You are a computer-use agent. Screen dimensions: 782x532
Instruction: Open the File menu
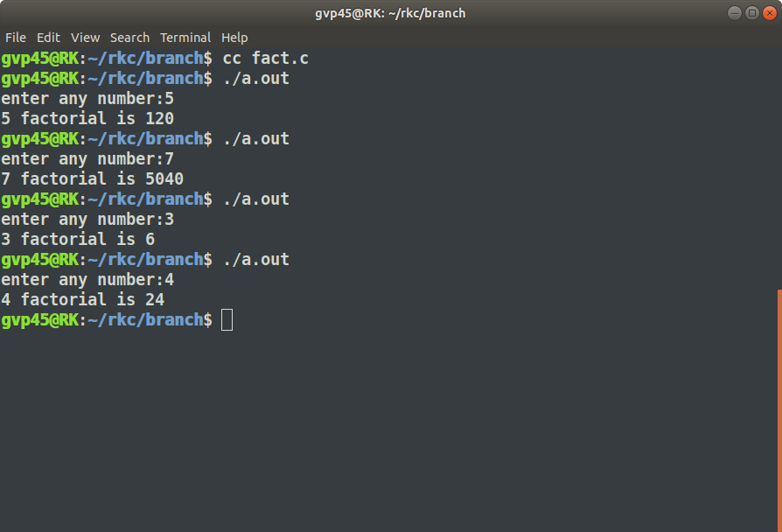tap(15, 38)
